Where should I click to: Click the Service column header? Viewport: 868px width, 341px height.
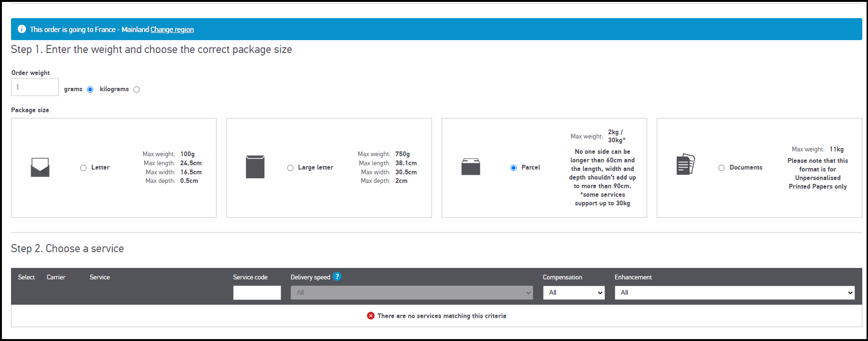[99, 277]
